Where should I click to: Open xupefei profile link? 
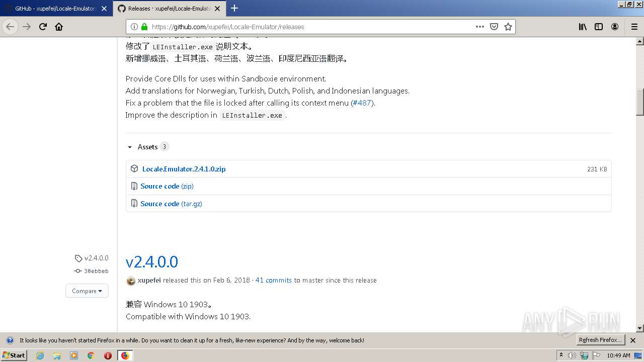pyautogui.click(x=149, y=280)
